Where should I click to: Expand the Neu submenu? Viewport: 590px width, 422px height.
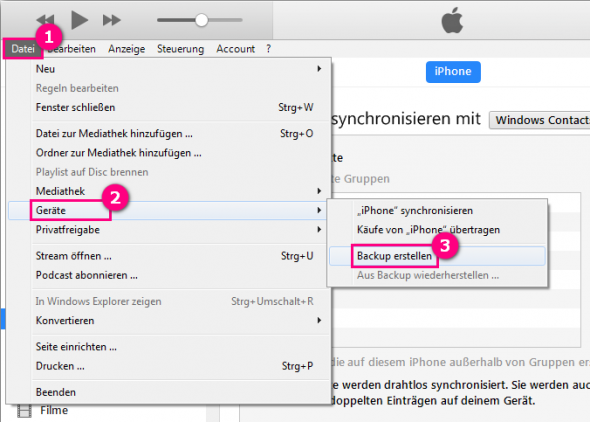(x=169, y=69)
